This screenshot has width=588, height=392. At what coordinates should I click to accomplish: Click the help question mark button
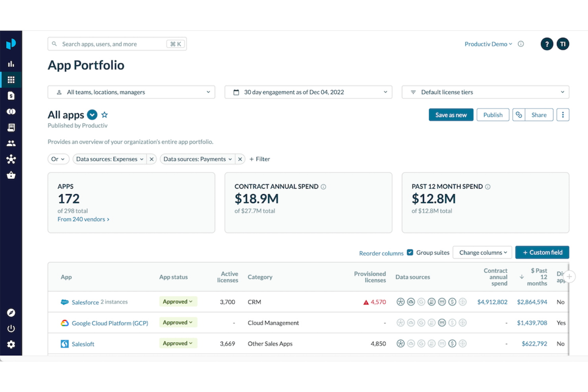pyautogui.click(x=547, y=44)
